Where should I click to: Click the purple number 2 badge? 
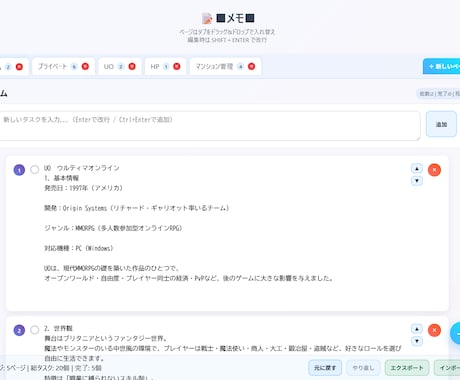(x=19, y=330)
